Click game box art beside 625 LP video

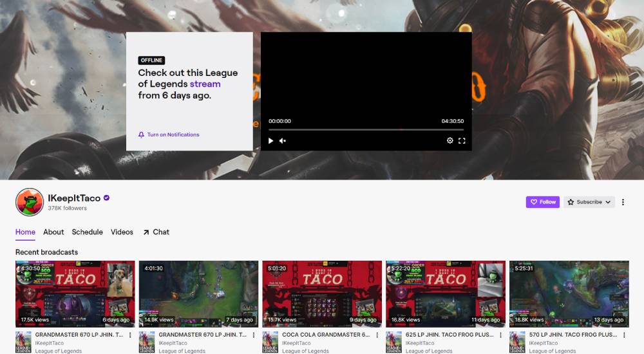coord(394,342)
